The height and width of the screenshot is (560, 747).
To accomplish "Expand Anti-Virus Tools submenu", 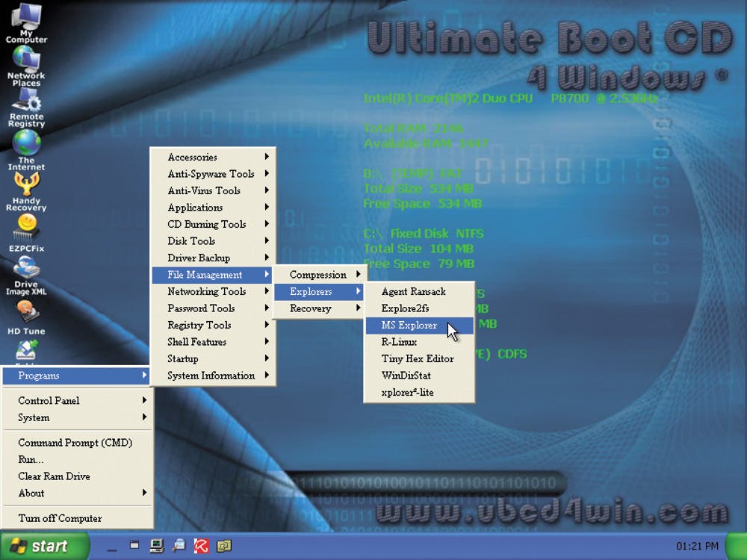I will [x=212, y=190].
